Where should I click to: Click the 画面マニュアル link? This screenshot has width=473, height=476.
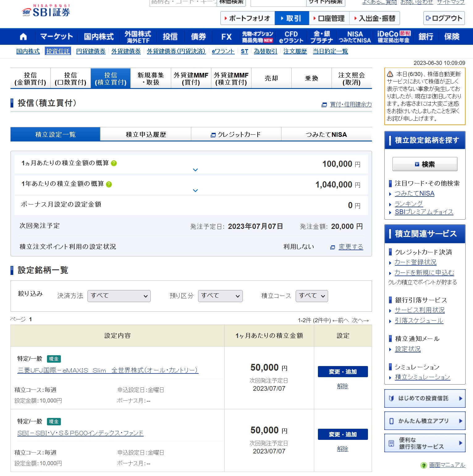[447, 465]
